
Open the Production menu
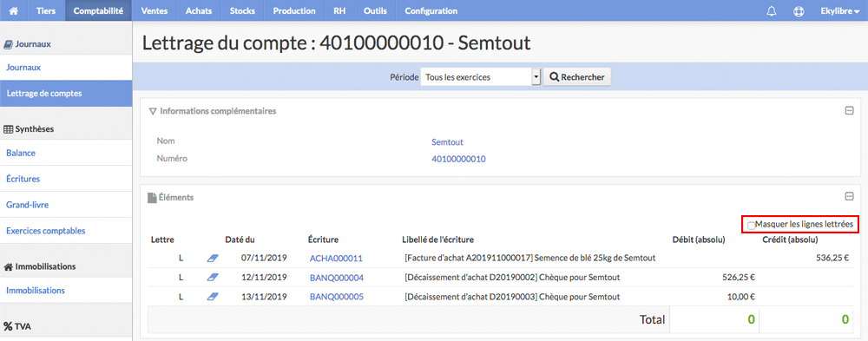tap(294, 10)
